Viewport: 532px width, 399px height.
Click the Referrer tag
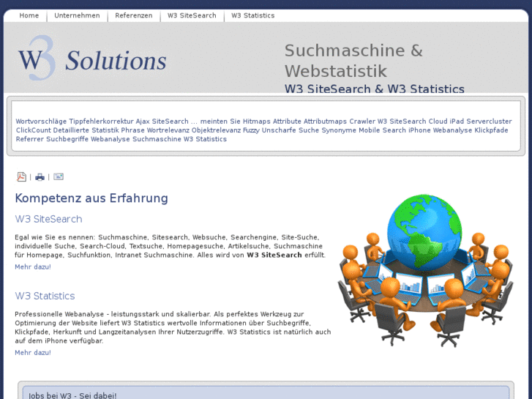pos(30,139)
